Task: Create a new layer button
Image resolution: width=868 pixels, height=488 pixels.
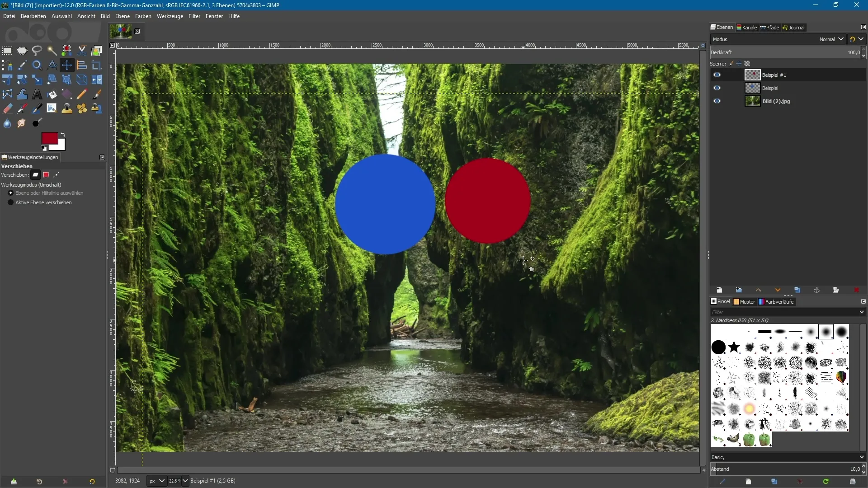Action: coord(719,290)
